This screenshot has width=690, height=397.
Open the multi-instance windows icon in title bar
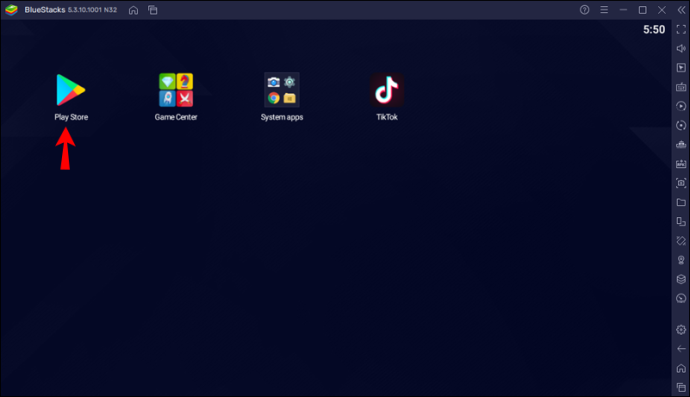pyautogui.click(x=153, y=10)
